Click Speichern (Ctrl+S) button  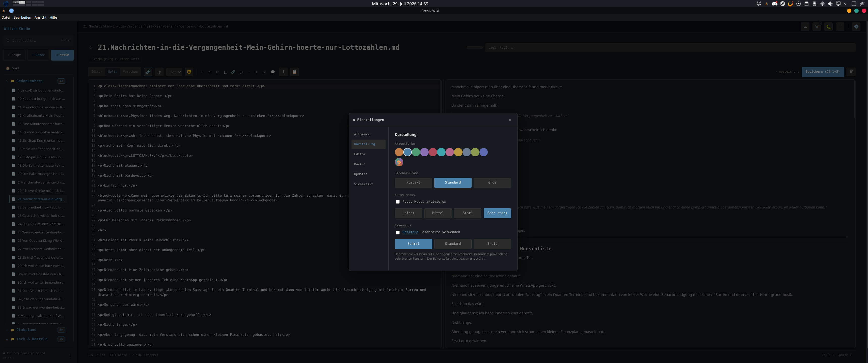tap(823, 72)
